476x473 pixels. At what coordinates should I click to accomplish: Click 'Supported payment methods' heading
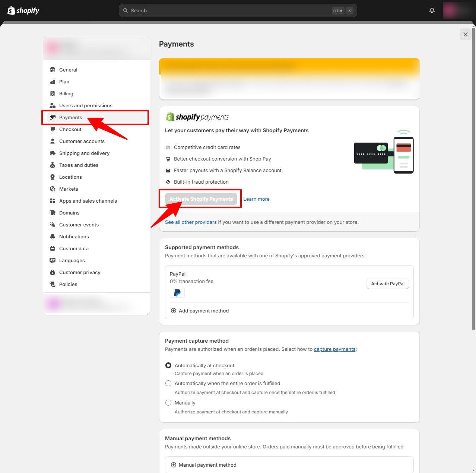pyautogui.click(x=202, y=247)
